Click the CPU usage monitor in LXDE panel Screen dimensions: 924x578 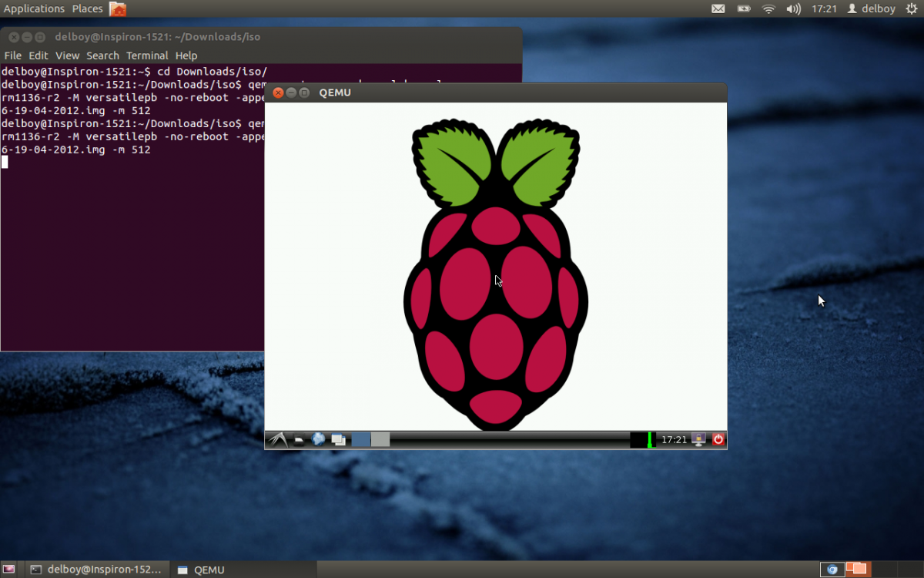click(x=641, y=440)
